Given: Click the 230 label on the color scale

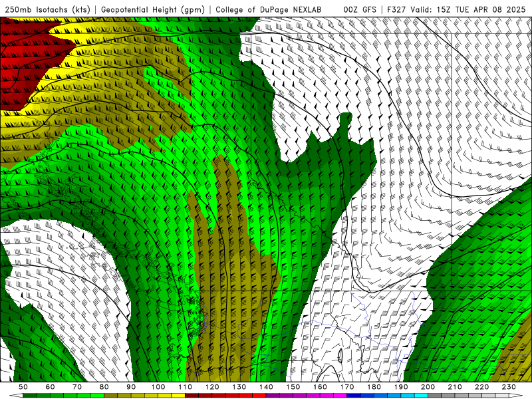Looking at the screenshot, I should pyautogui.click(x=509, y=387).
